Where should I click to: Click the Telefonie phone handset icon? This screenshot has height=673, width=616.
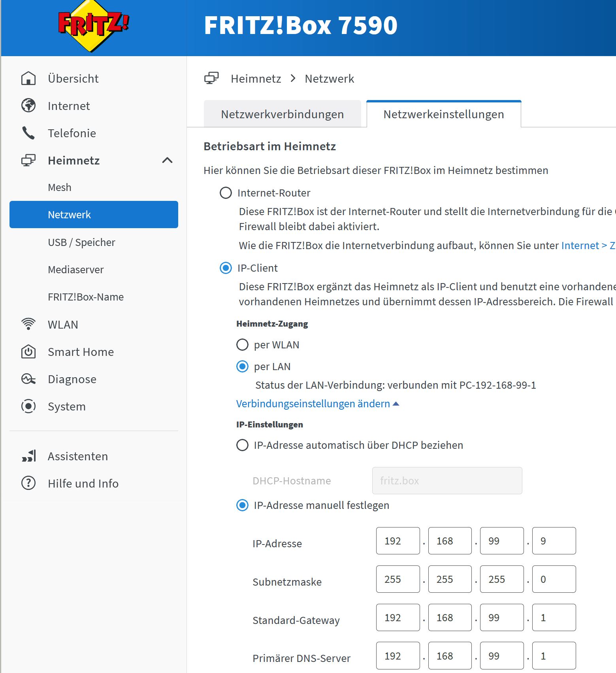(x=28, y=133)
